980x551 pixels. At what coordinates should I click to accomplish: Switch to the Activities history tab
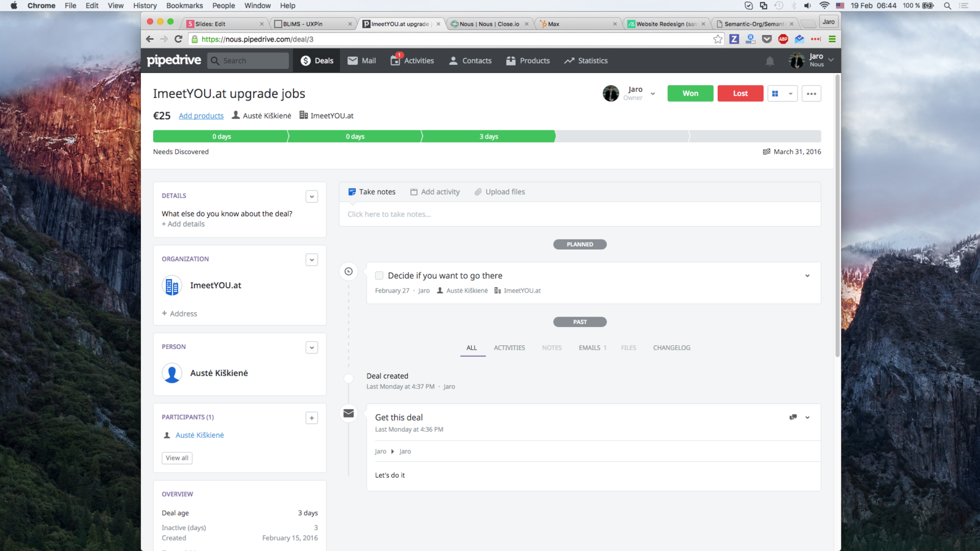click(x=510, y=348)
